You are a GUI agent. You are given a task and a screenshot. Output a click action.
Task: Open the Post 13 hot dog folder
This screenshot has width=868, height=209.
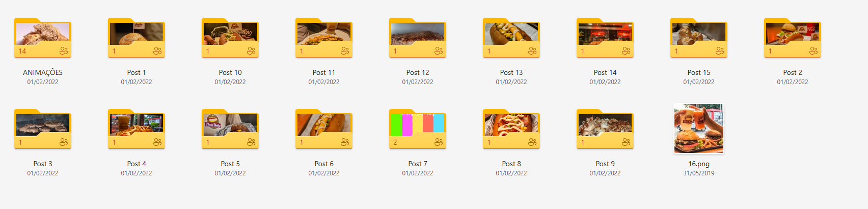point(511,38)
